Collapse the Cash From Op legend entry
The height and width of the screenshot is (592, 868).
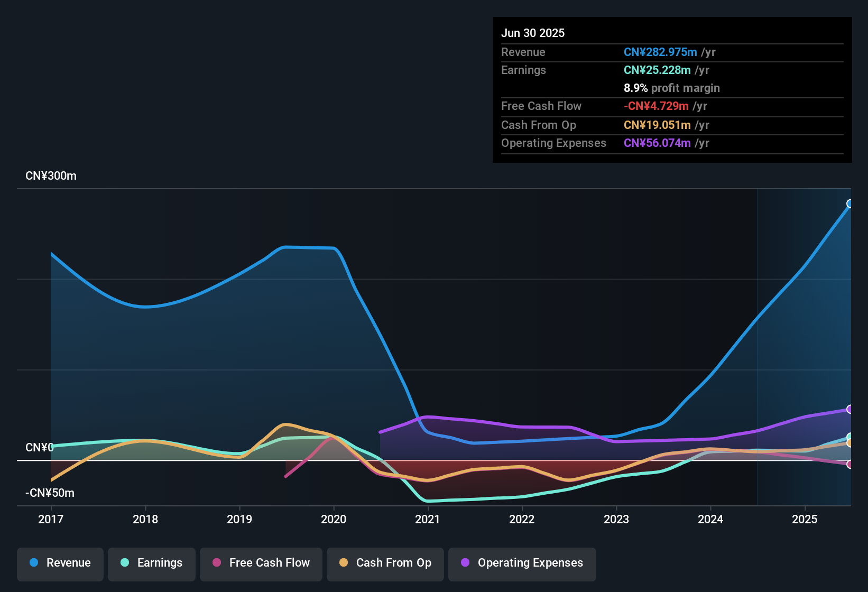tap(385, 563)
